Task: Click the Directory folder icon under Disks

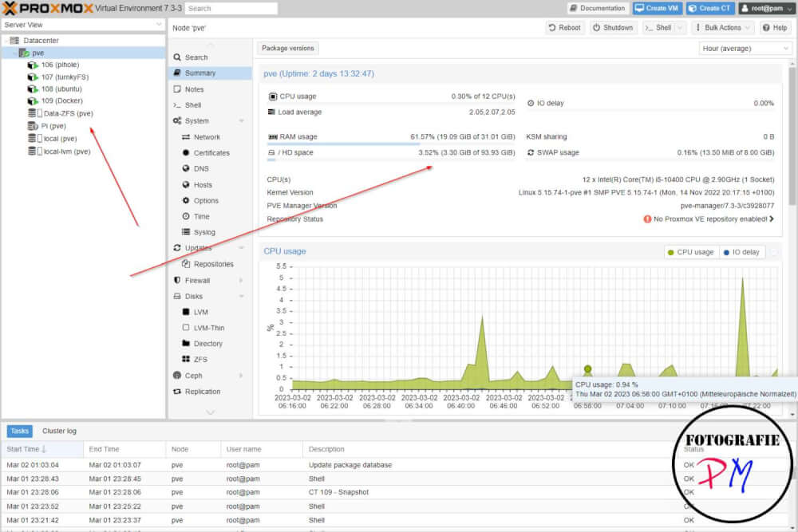Action: click(x=186, y=343)
